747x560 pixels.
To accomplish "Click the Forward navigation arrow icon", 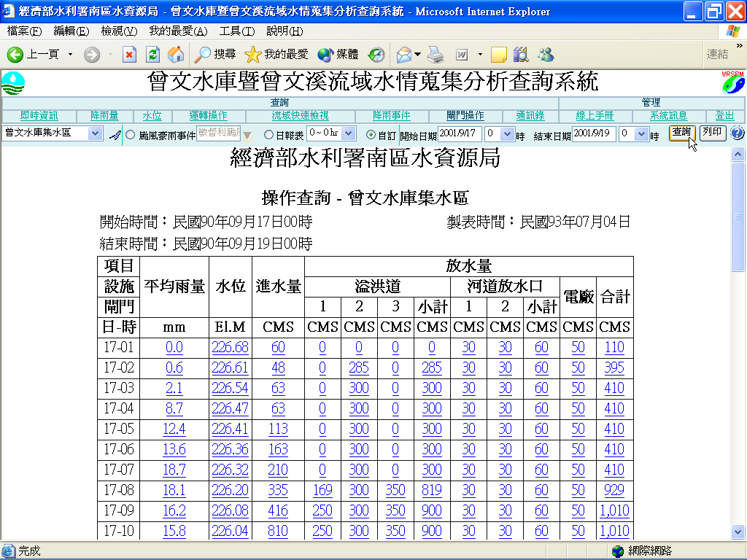I will click(91, 55).
